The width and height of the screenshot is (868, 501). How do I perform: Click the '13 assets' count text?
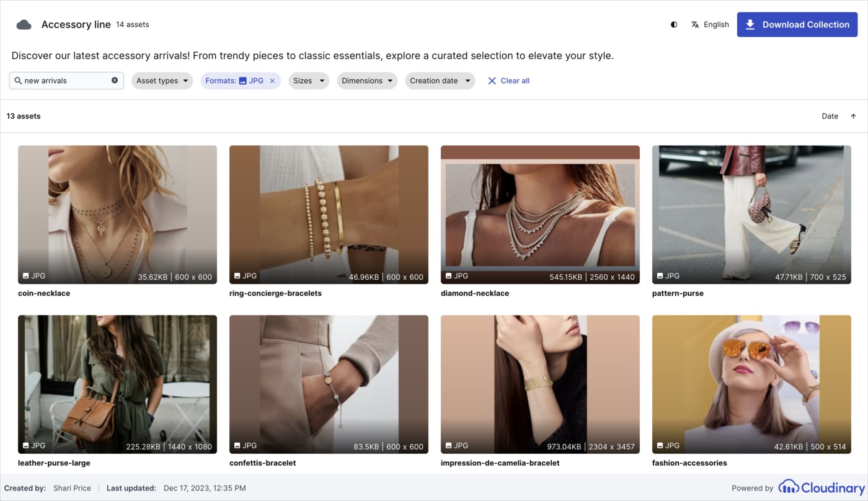coord(24,116)
